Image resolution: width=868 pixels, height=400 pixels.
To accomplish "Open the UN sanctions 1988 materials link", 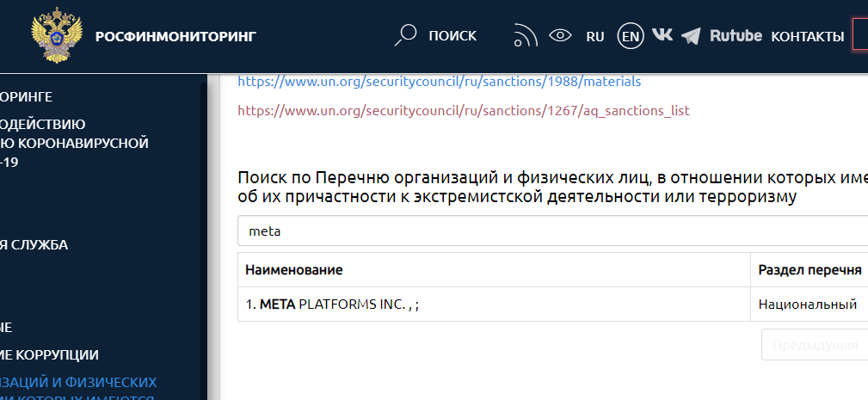I will click(439, 81).
